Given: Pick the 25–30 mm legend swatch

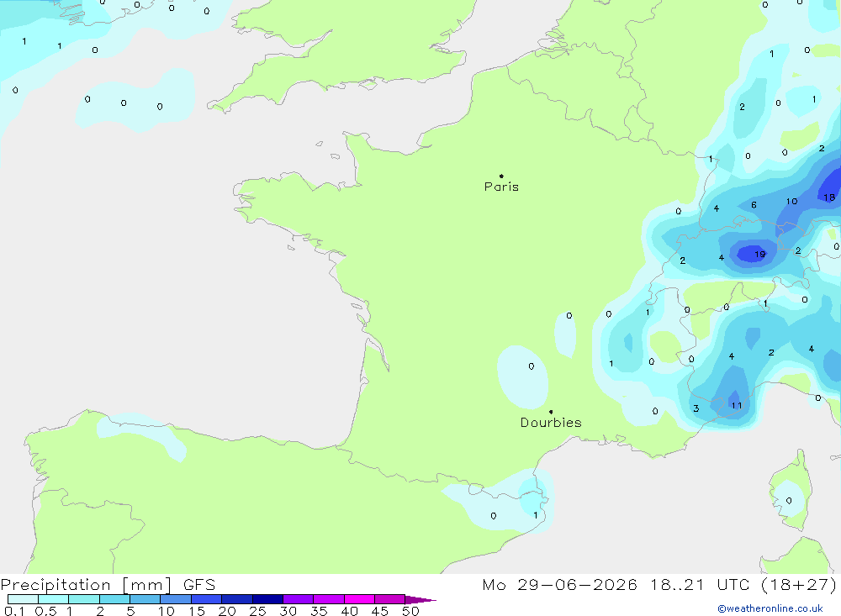Looking at the screenshot, I should click(267, 599).
